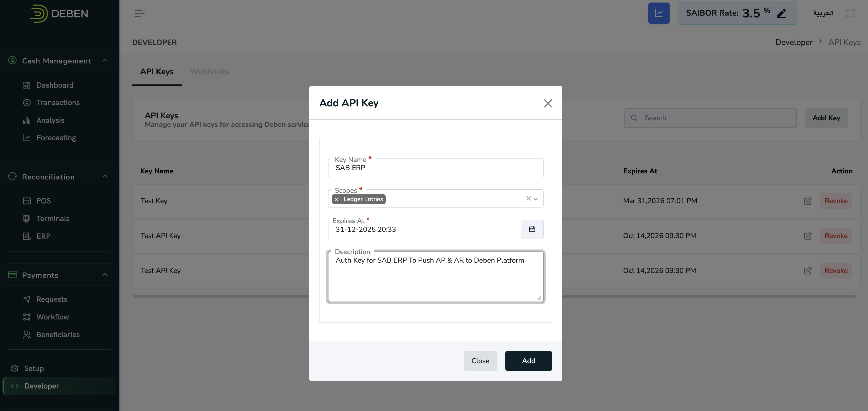Click the blue chart icon in header
This screenshot has width=868, height=411.
point(658,13)
